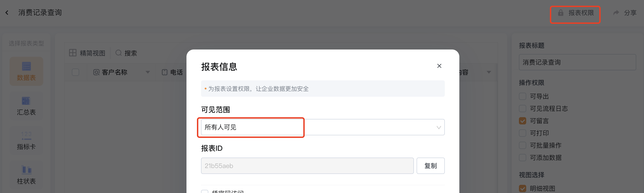Open the 精简视图 grid view icon
The image size is (644, 193).
click(x=73, y=53)
